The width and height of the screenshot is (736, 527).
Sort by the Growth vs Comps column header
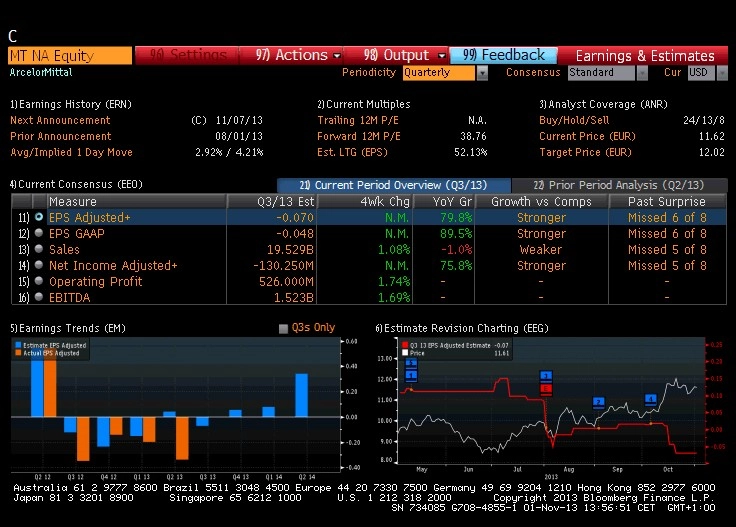pyautogui.click(x=542, y=202)
